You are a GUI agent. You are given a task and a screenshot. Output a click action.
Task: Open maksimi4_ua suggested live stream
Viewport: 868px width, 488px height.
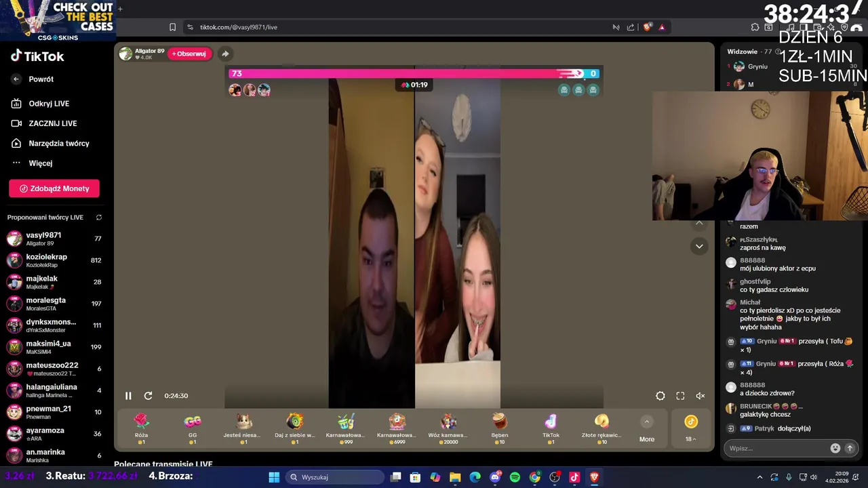tap(54, 347)
